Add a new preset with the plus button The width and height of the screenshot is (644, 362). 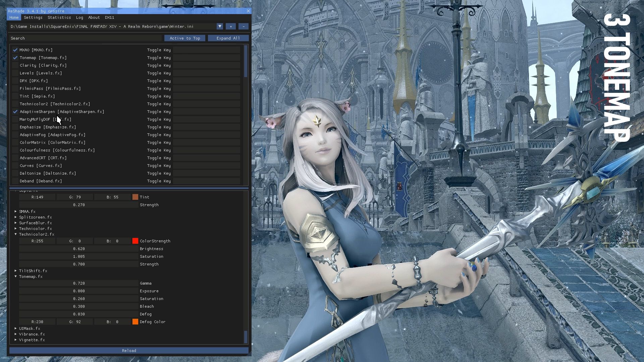[x=231, y=26]
